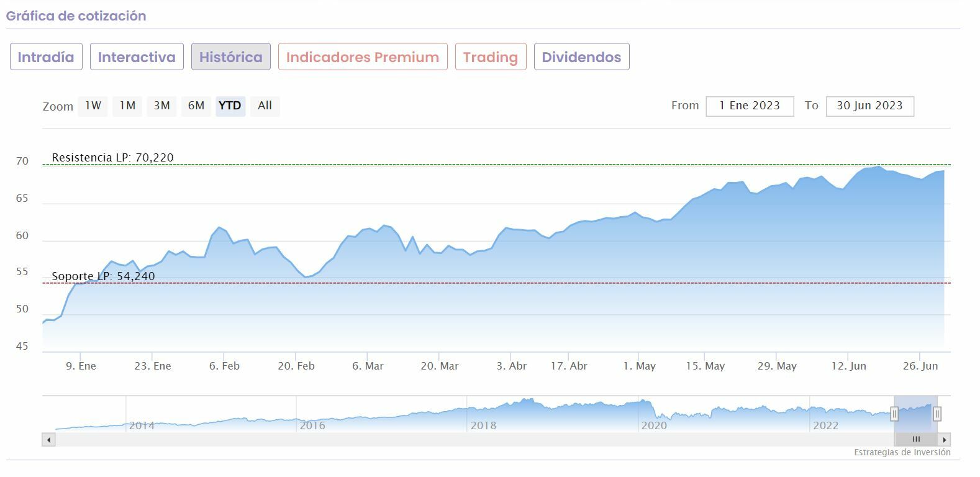Select the 1M zoom range
Screen dimensions: 980x477
click(x=128, y=106)
